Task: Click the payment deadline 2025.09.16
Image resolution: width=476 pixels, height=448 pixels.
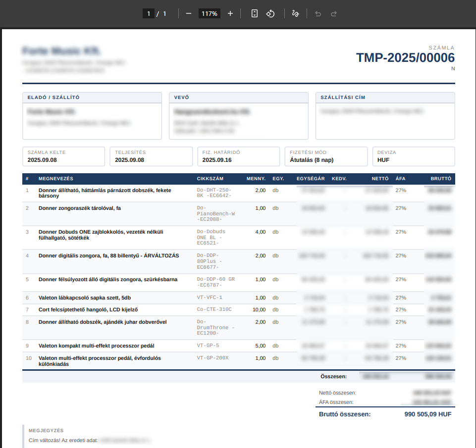Action: tap(217, 160)
